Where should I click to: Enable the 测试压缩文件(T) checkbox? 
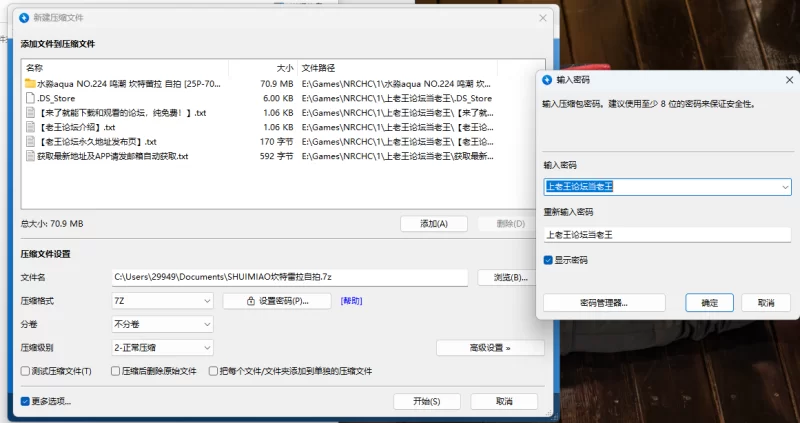(x=25, y=371)
